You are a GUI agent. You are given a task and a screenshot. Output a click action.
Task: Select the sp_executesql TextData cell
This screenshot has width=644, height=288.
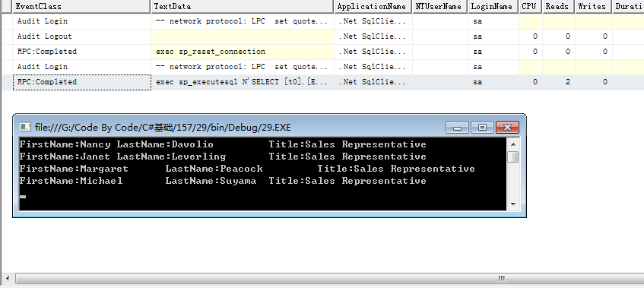coord(243,82)
